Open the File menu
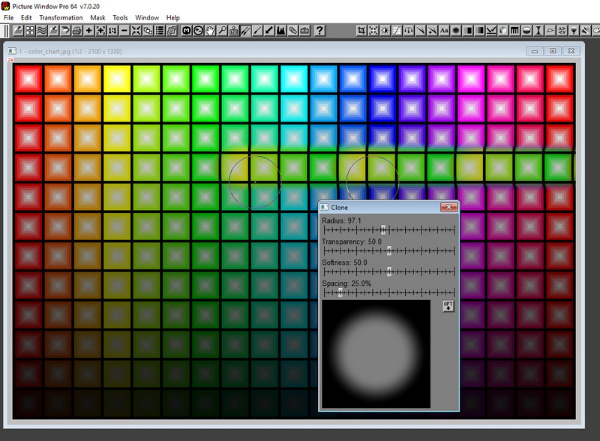Image resolution: width=600 pixels, height=441 pixels. point(9,18)
